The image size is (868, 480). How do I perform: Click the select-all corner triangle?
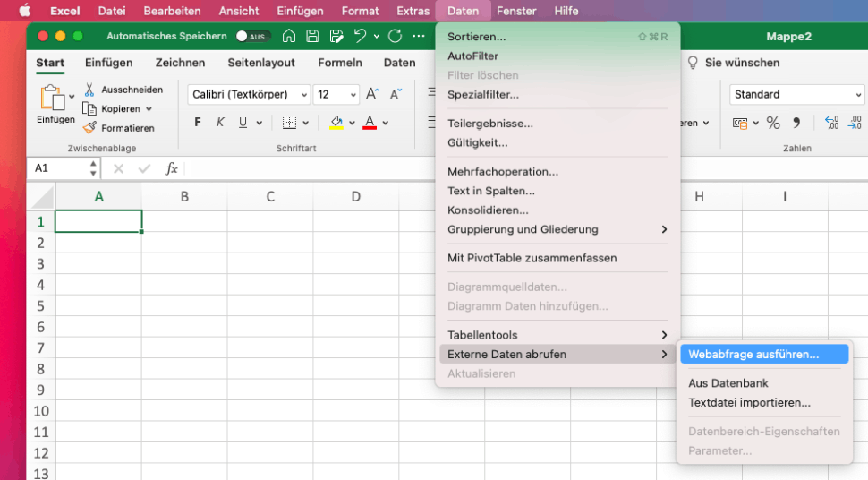coord(42,197)
